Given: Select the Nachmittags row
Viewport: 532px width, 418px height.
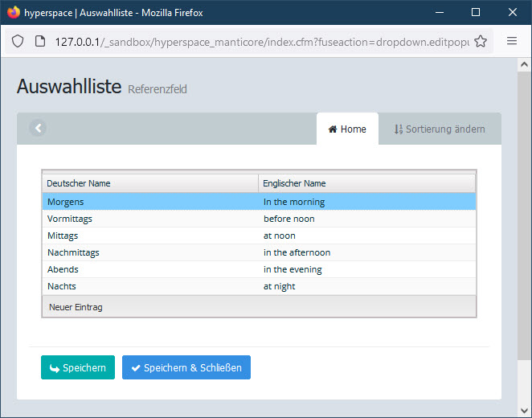Looking at the screenshot, I should click(73, 252).
